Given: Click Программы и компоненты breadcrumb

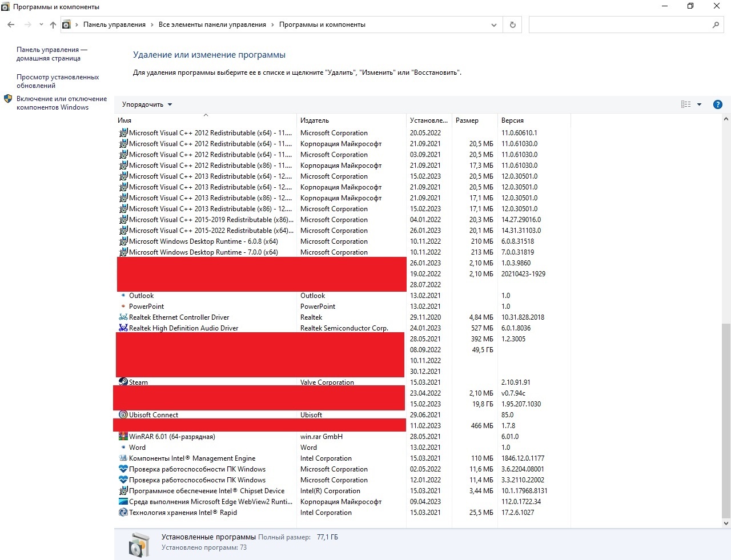Looking at the screenshot, I should coord(322,25).
